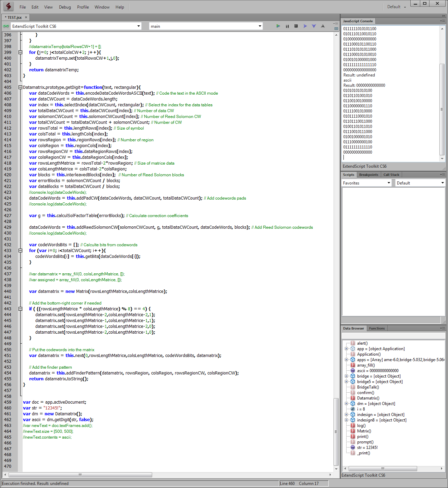Click the code editor vertical scrollbar thumb

(x=336, y=431)
